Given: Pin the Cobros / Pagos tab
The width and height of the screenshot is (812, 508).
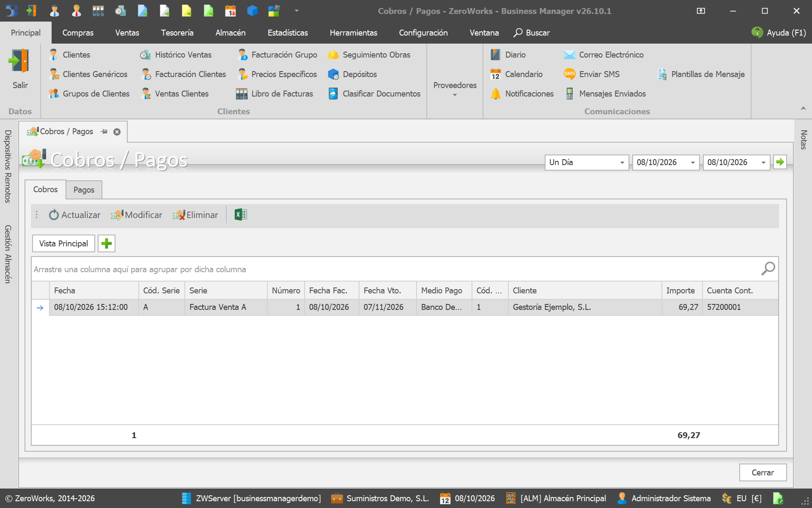Looking at the screenshot, I should click(x=104, y=132).
